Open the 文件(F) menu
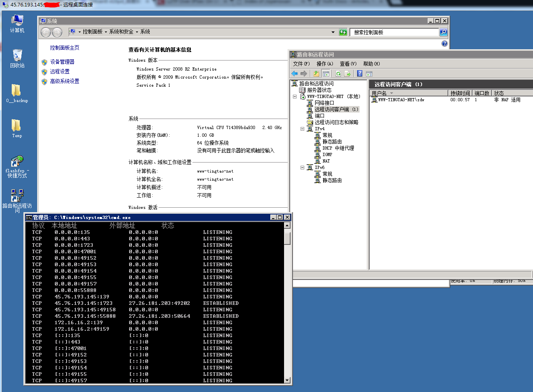 point(301,64)
